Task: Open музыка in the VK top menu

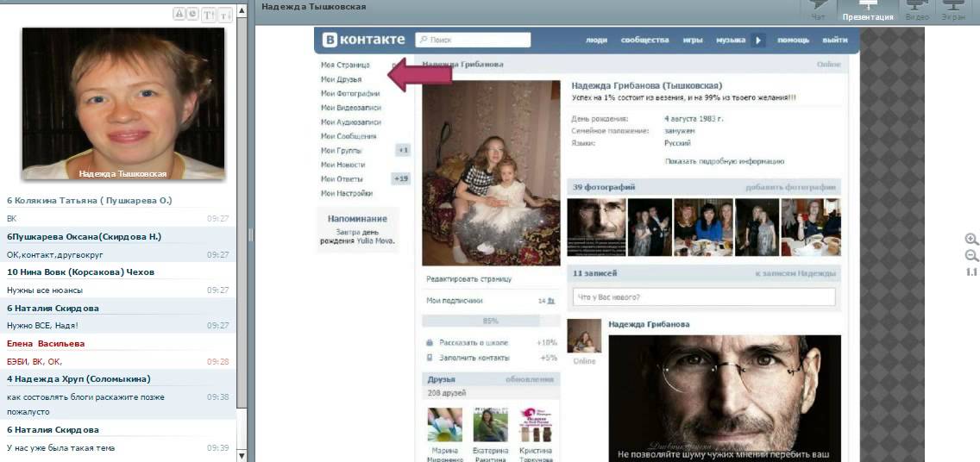Action: (730, 40)
